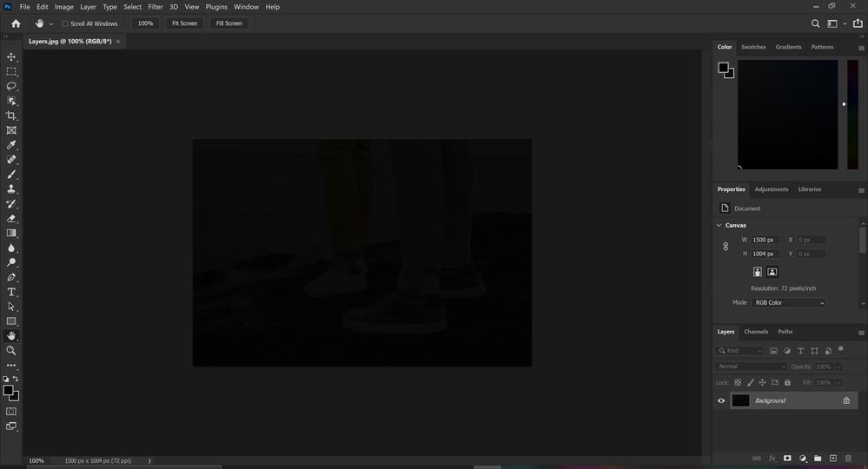Viewport: 868px width, 469px height.
Task: Select the Gradient tool
Action: pos(11,234)
